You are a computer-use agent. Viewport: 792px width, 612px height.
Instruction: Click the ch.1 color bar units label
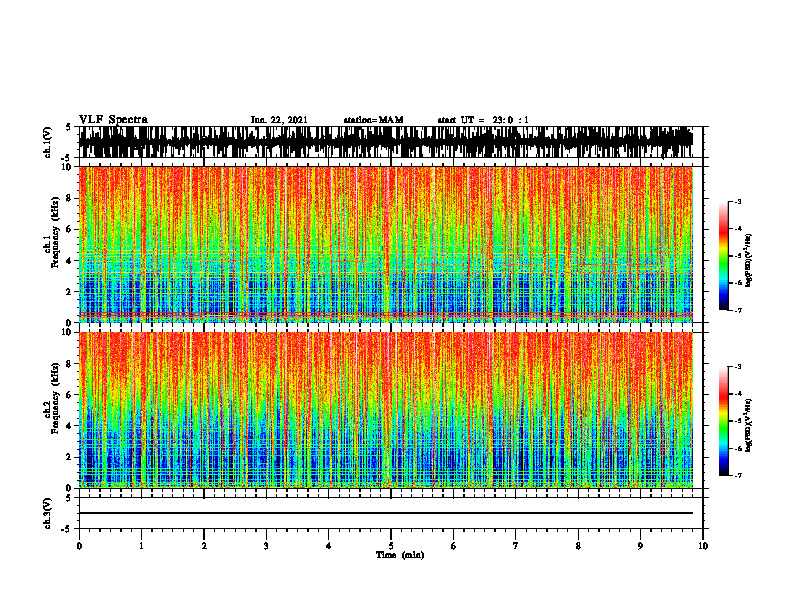tap(750, 261)
